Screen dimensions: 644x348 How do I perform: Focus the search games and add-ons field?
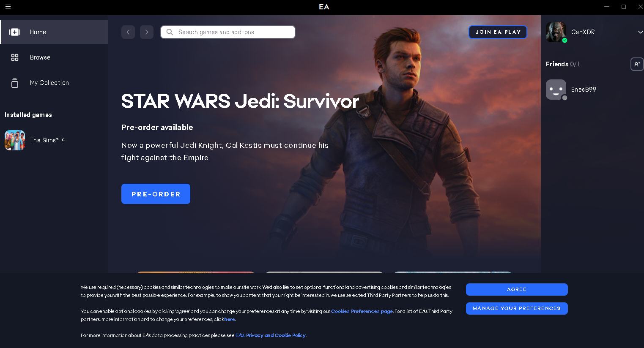tap(228, 32)
